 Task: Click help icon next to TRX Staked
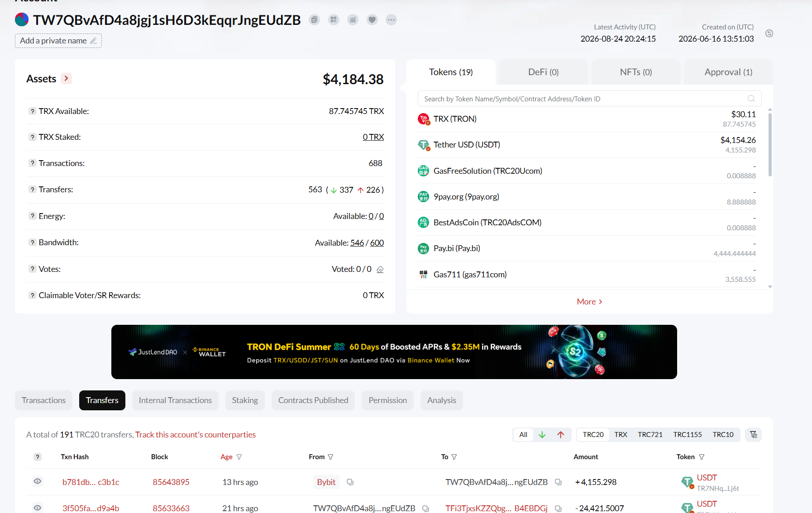[33, 137]
